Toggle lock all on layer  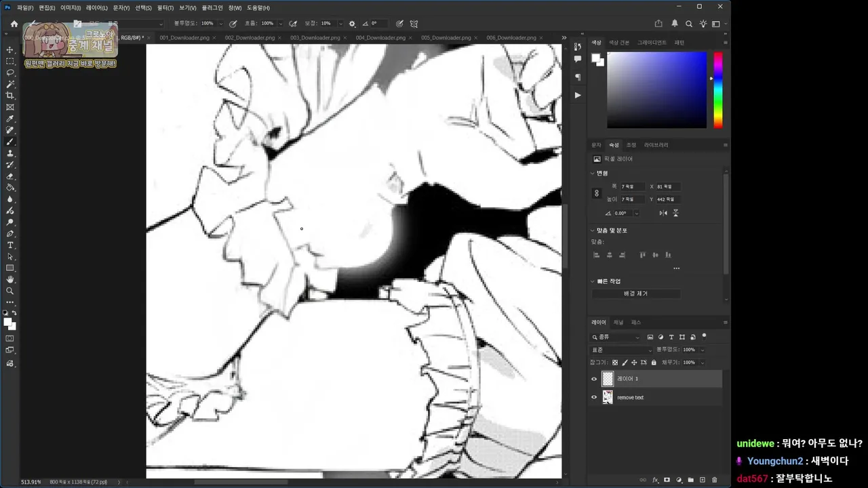[653, 363]
